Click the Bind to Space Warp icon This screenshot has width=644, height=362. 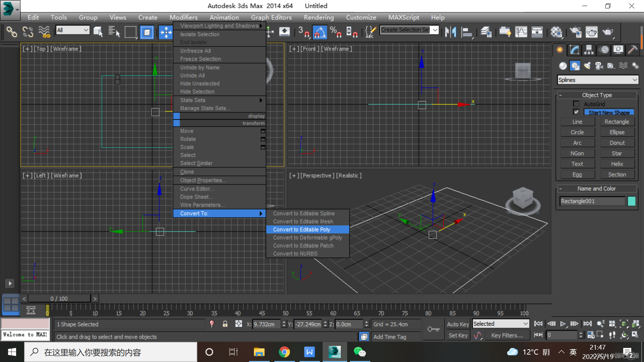(44, 32)
